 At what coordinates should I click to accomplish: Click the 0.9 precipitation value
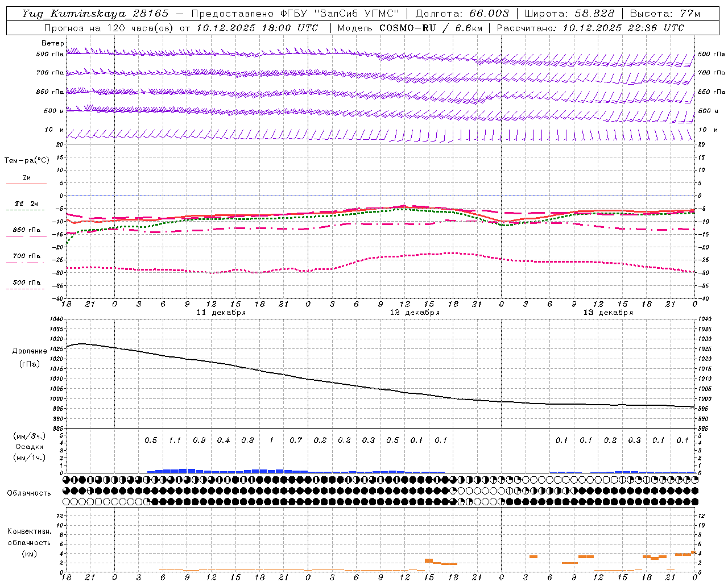click(199, 440)
